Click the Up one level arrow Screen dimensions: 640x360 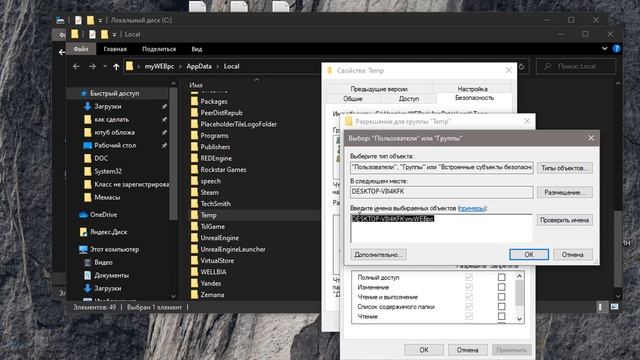pyautogui.click(x=116, y=67)
